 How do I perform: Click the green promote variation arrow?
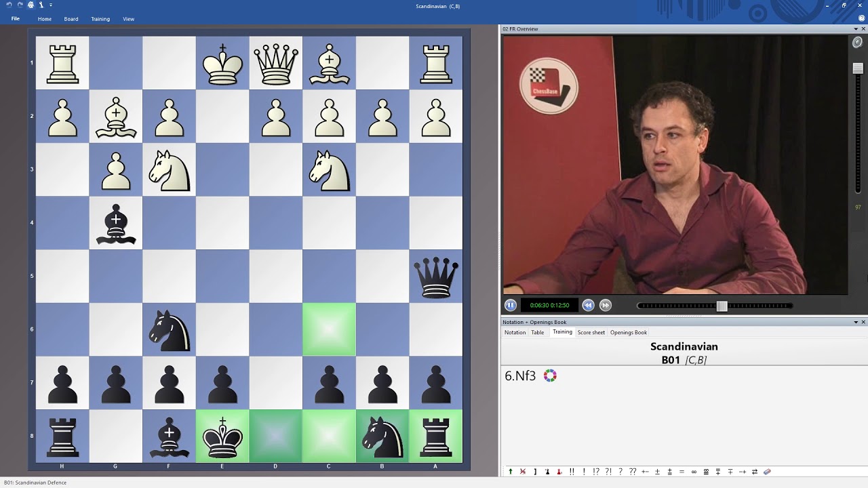(511, 472)
